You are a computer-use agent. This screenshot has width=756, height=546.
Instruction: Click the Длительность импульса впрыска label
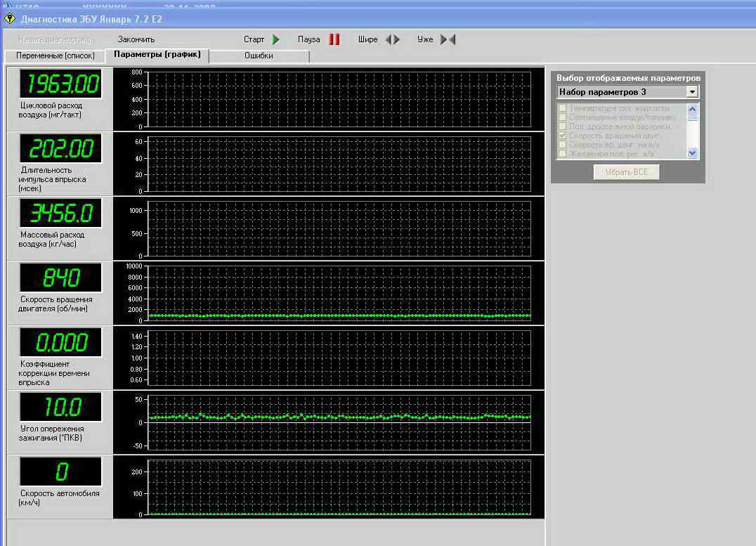coord(53,179)
